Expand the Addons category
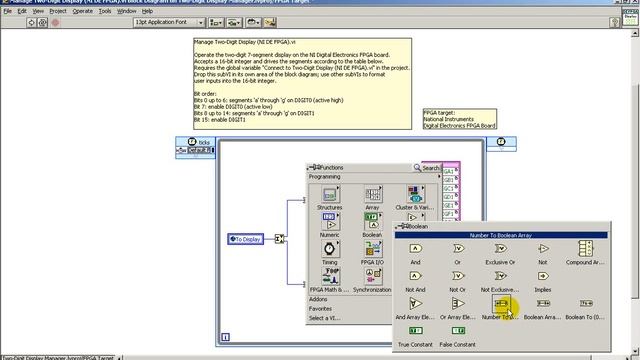Viewport: 640px width, 360px height. (x=318, y=299)
